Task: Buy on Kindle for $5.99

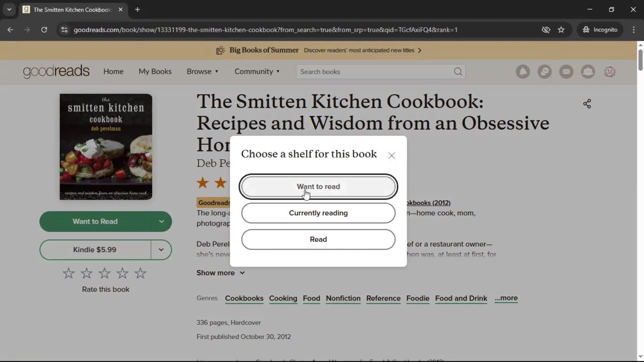Action: click(95, 250)
